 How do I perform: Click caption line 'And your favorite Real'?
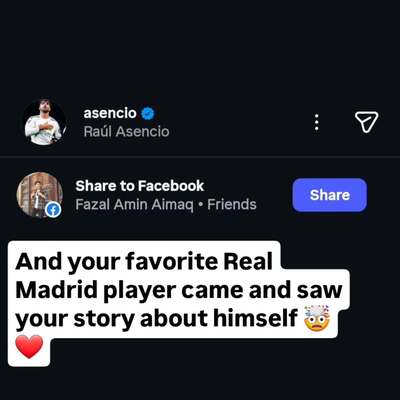pyautogui.click(x=144, y=261)
